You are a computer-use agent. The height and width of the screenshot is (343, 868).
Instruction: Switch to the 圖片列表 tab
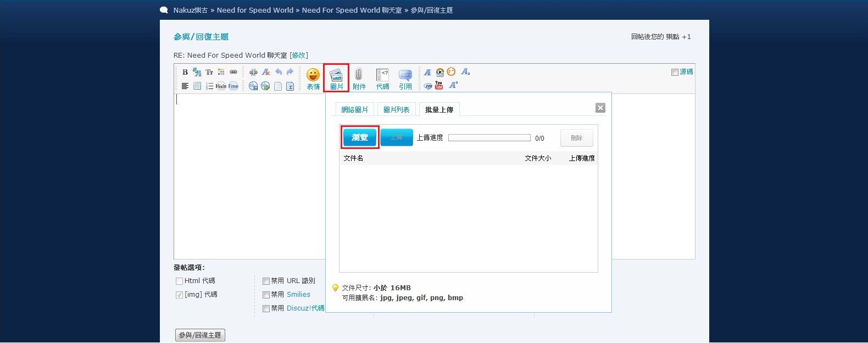click(396, 109)
